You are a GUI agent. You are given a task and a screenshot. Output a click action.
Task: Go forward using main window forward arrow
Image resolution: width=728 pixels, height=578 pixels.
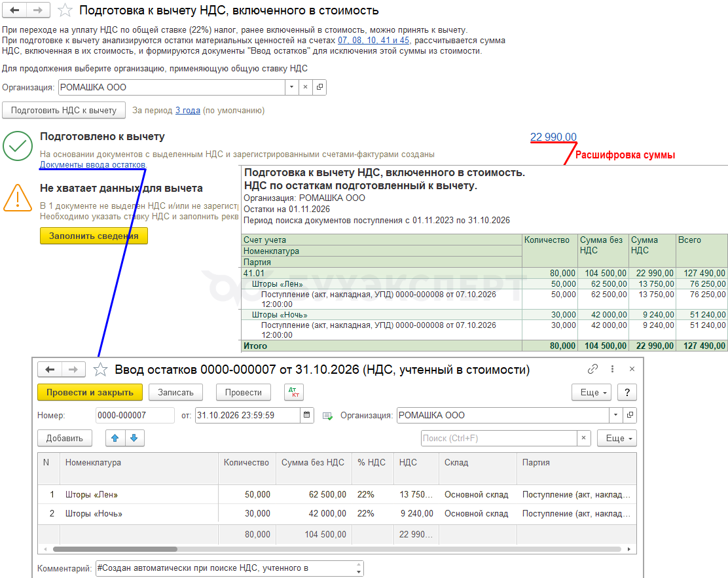tap(38, 10)
